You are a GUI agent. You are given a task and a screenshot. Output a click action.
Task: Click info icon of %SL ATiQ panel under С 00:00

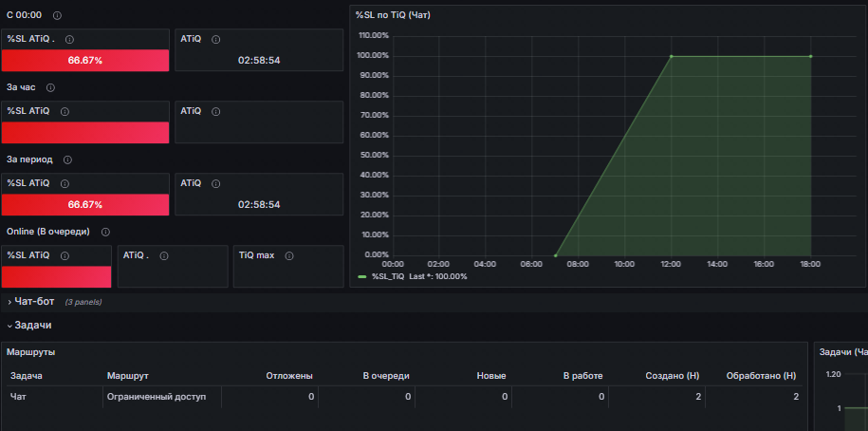[69, 39]
